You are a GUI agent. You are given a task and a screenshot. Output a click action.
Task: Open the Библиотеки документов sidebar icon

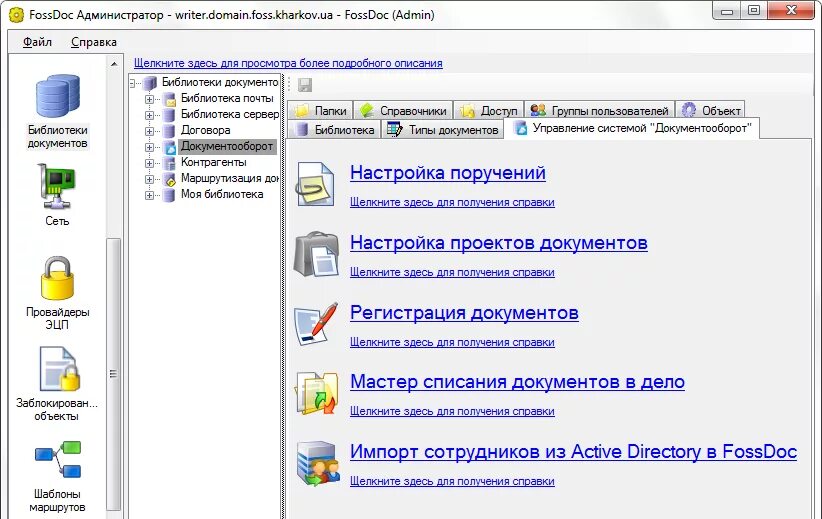[58, 95]
